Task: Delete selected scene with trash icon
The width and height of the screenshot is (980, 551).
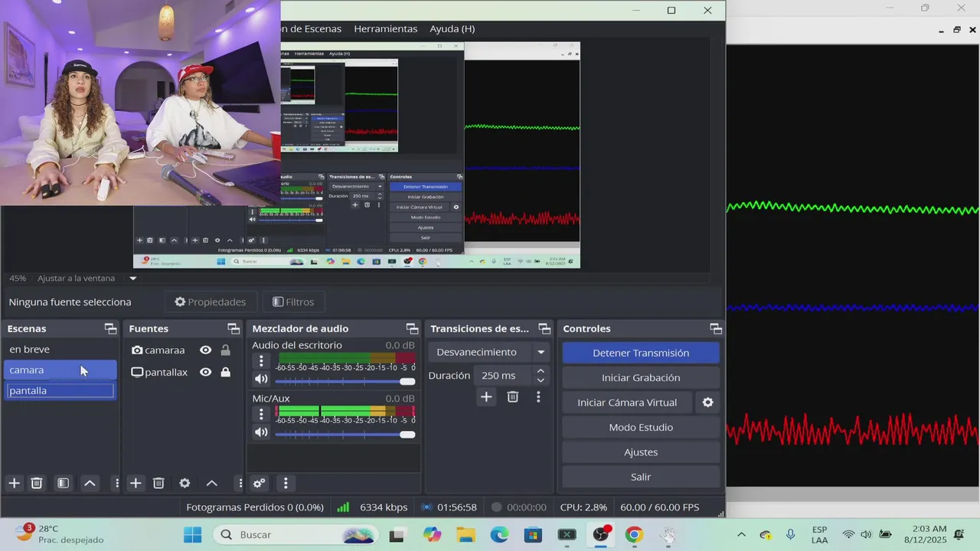Action: (x=37, y=483)
